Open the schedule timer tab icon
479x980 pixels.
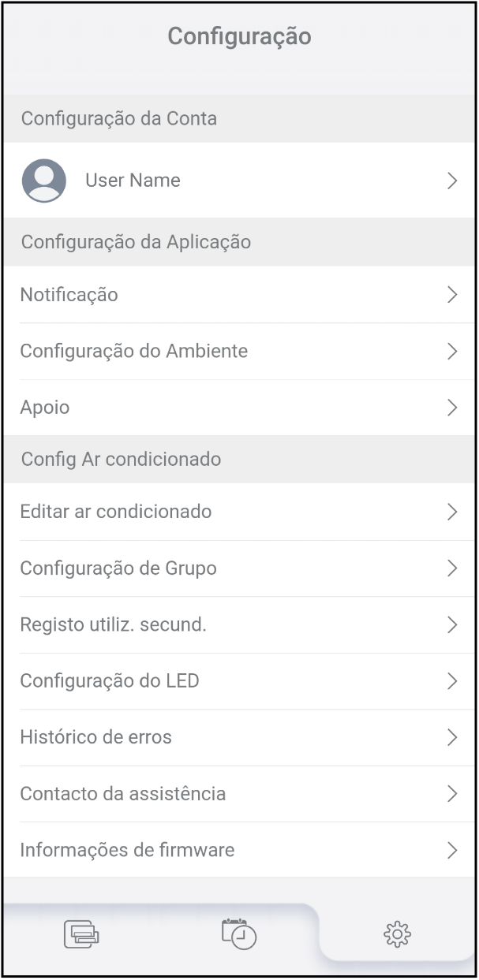click(x=239, y=934)
